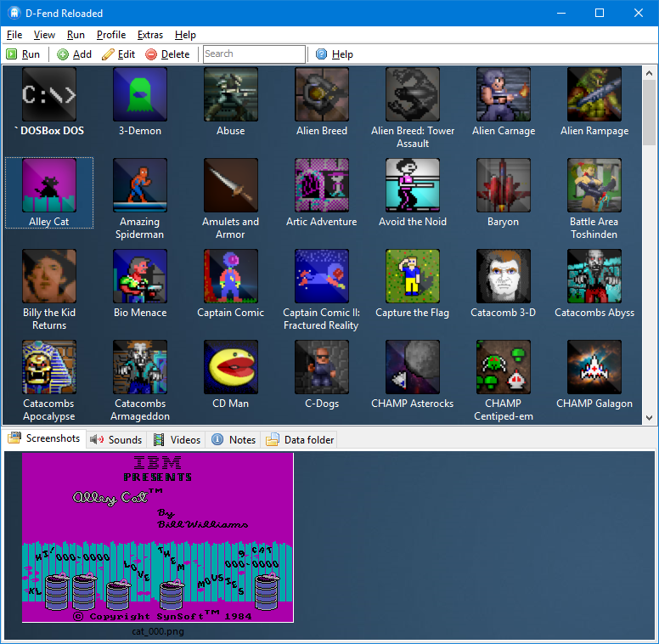Viewport: 659px width, 644px height.
Task: Select the Capture the Flag icon
Action: pos(413,276)
